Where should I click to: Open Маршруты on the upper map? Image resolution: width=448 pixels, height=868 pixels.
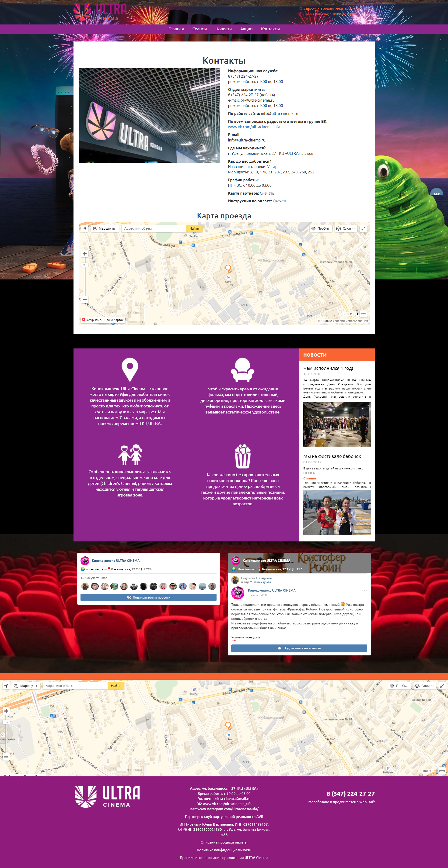[105, 228]
